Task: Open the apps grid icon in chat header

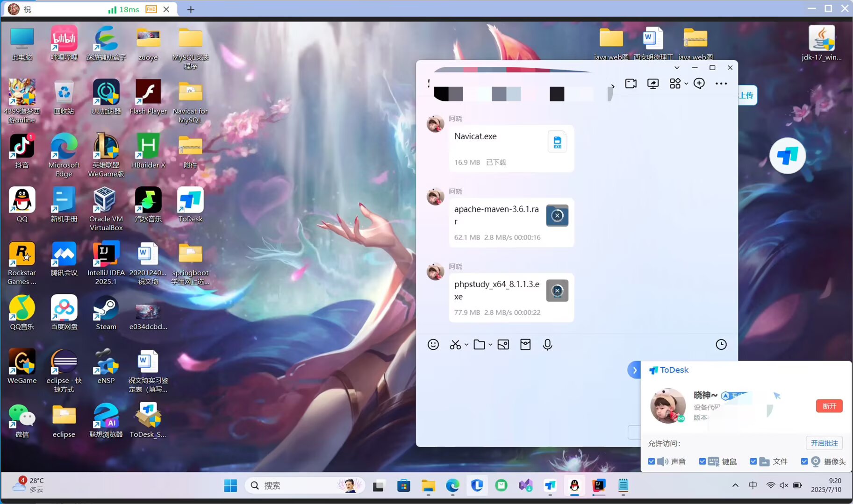Action: [x=675, y=84]
